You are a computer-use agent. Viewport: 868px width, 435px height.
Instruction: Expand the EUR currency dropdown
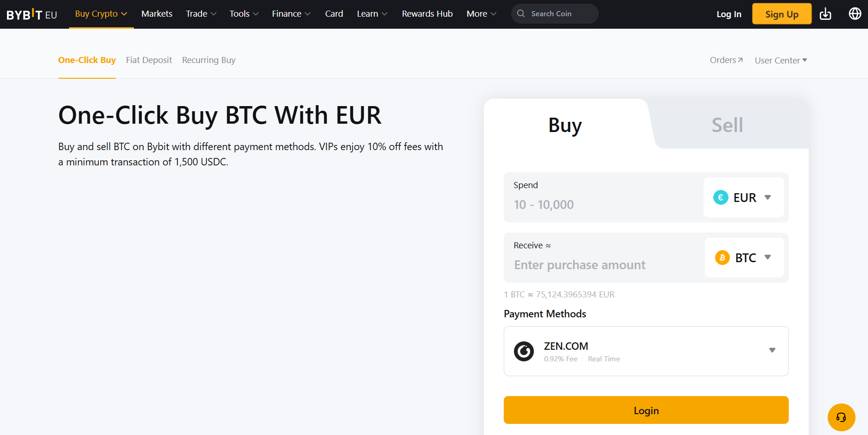click(x=767, y=197)
